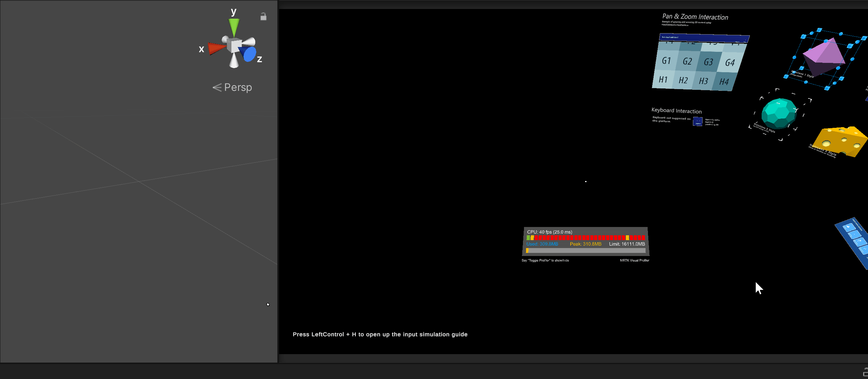Click the center cube of the orientation gizmo

pos(234,45)
